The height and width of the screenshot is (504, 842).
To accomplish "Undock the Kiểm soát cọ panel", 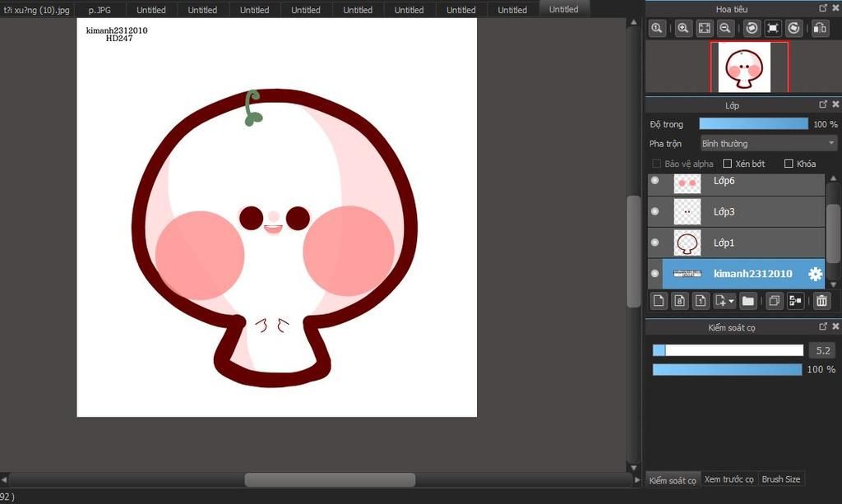I will pos(823,326).
